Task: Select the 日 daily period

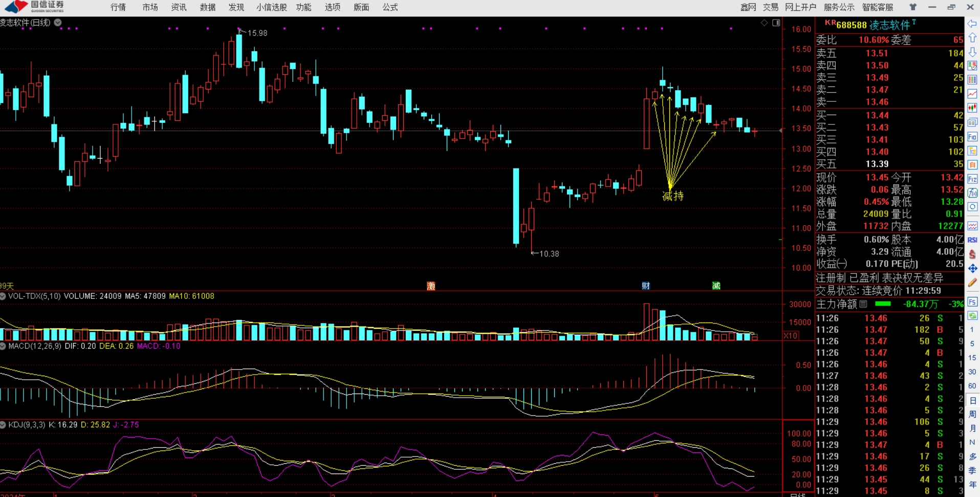Action: pyautogui.click(x=972, y=400)
